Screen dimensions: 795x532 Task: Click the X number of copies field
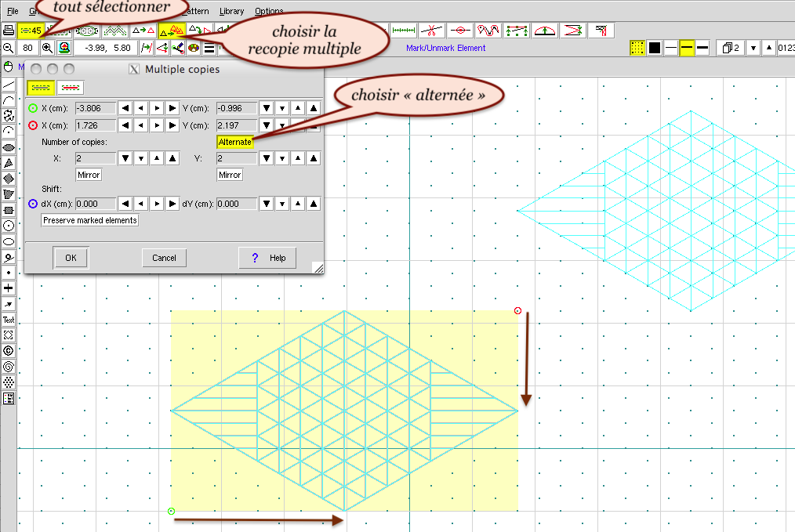(96, 158)
